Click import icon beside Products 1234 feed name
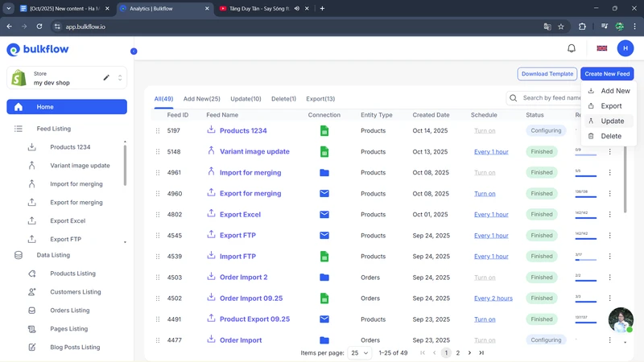Viewport: 644px width, 362px height. pyautogui.click(x=211, y=130)
